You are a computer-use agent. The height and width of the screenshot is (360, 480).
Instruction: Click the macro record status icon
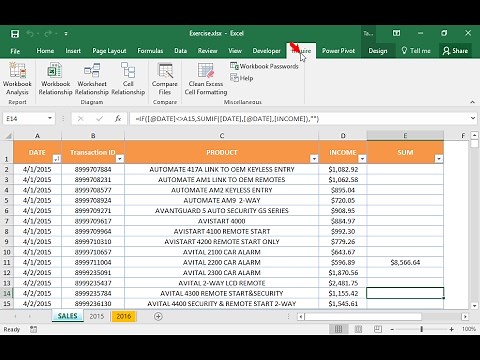click(x=33, y=329)
